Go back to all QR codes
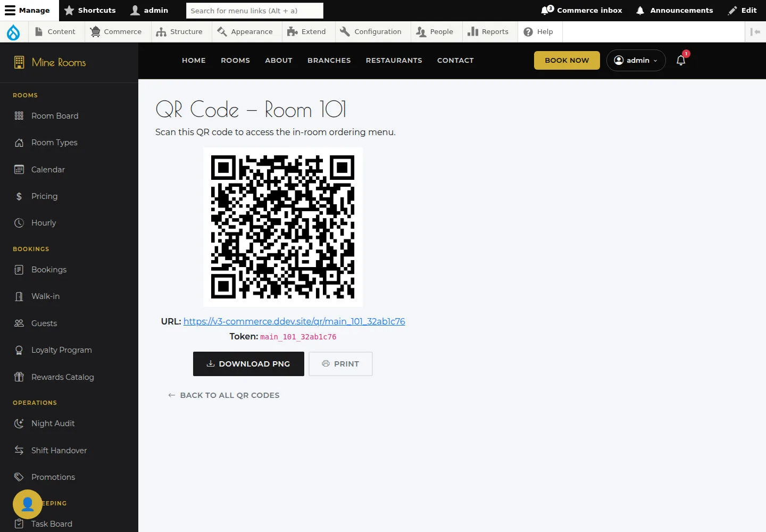 (x=223, y=395)
